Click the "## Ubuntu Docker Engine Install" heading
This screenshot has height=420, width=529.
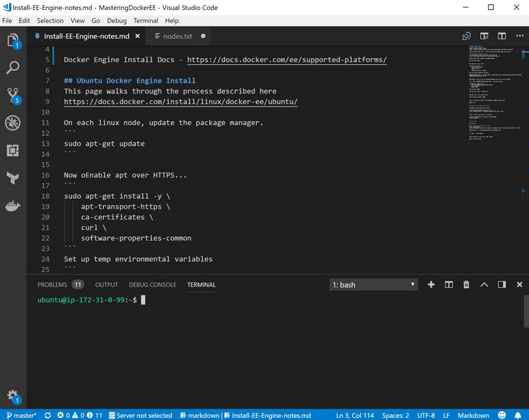point(130,80)
